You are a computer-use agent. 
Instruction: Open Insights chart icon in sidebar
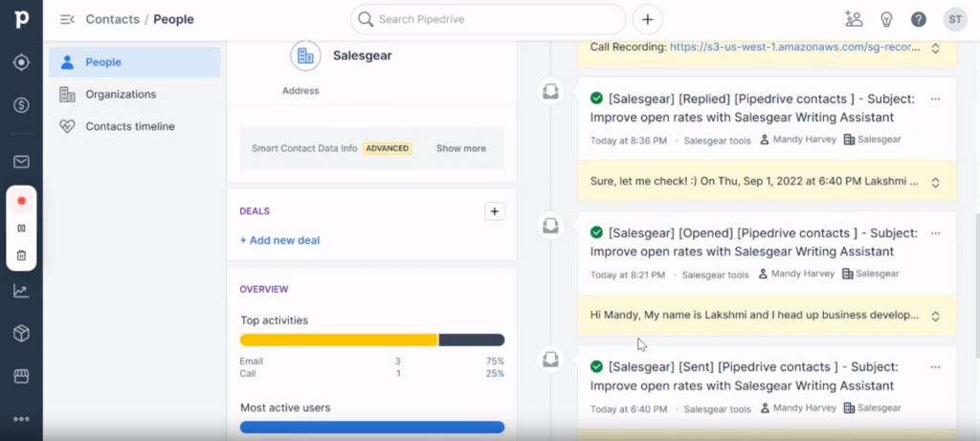[21, 291]
